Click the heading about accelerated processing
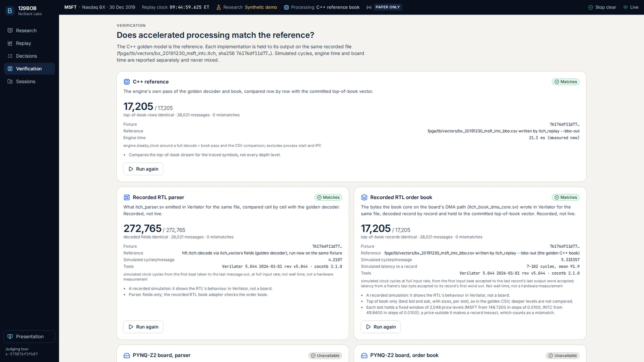This screenshot has width=644, height=362. click(215, 35)
